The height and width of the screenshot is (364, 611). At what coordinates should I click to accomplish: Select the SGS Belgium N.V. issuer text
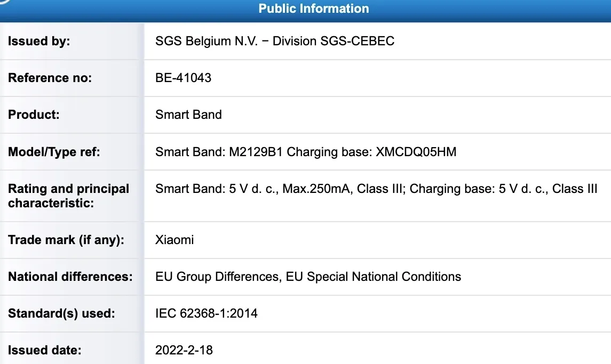pos(275,41)
